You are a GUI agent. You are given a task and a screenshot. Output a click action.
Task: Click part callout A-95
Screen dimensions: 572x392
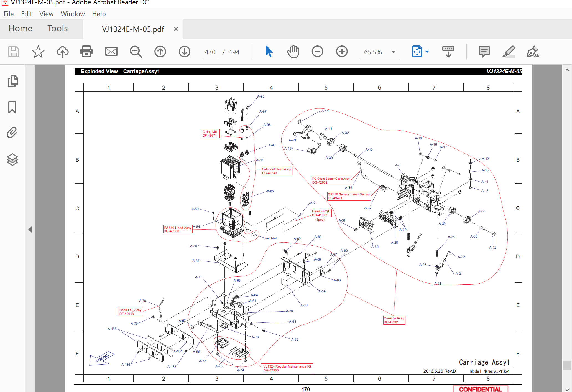[x=261, y=96]
